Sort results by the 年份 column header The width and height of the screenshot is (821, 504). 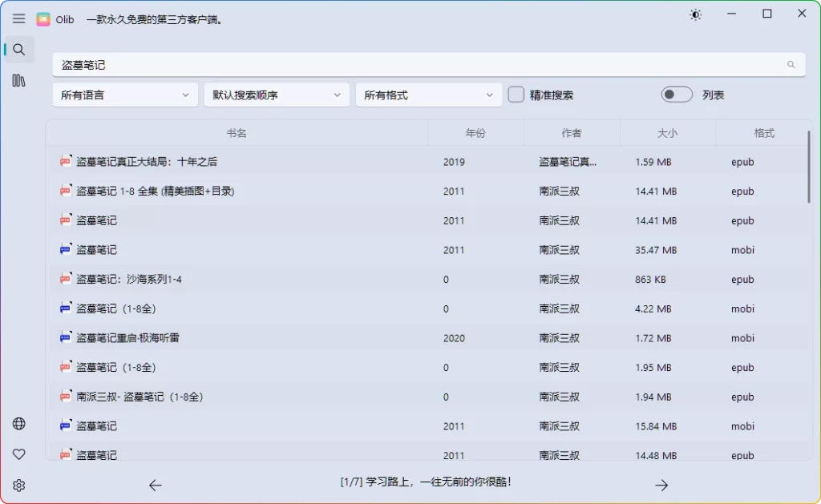point(475,133)
